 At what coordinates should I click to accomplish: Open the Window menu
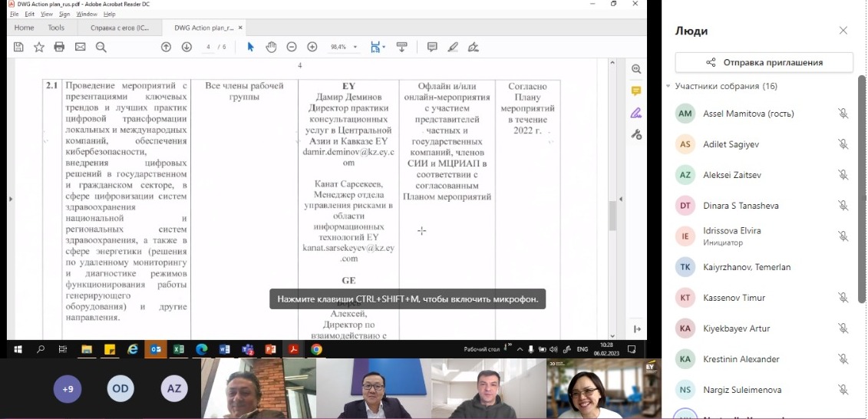(x=87, y=14)
